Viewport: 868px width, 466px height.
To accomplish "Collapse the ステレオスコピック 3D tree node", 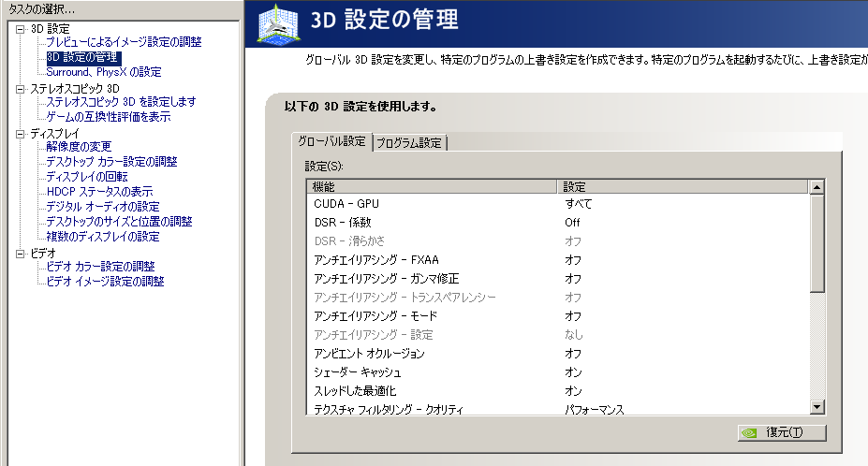I will coord(21,89).
